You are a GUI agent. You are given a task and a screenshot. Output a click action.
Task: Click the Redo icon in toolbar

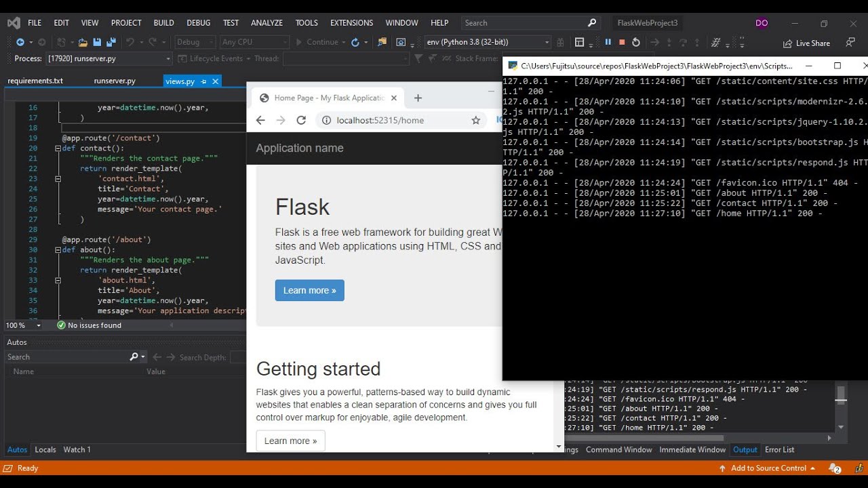coord(153,42)
